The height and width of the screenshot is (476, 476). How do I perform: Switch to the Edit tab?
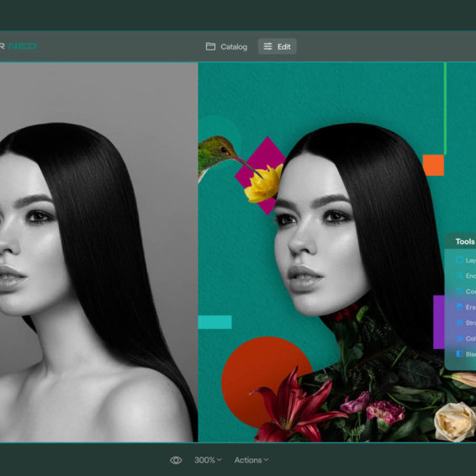click(x=278, y=46)
